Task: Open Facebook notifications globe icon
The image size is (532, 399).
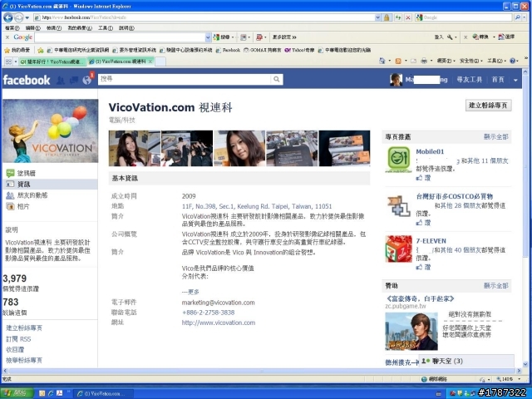Action: click(86, 81)
